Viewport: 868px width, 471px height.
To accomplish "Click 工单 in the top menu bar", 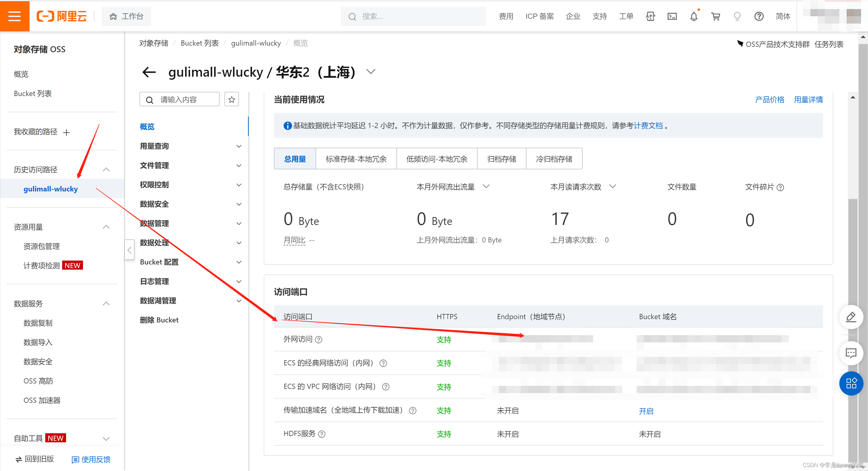I will (x=626, y=16).
